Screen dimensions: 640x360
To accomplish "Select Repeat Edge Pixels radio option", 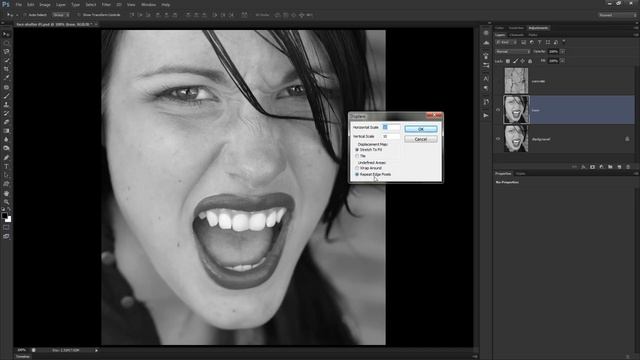I will [x=357, y=174].
